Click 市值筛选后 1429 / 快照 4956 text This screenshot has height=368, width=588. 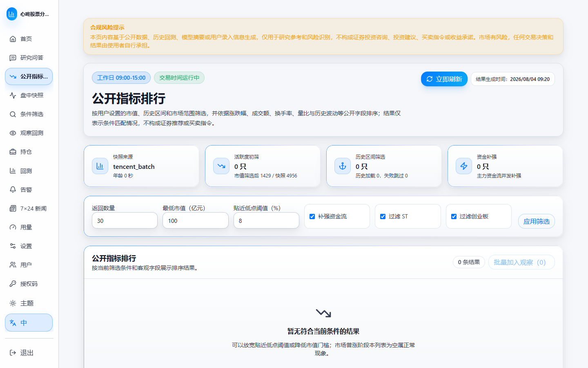point(266,176)
